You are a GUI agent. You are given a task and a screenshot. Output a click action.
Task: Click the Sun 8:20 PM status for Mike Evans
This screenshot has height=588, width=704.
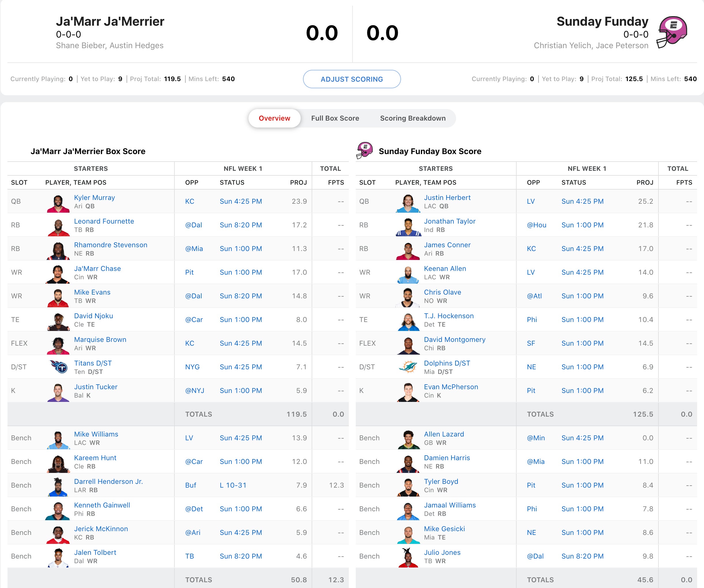(x=241, y=296)
